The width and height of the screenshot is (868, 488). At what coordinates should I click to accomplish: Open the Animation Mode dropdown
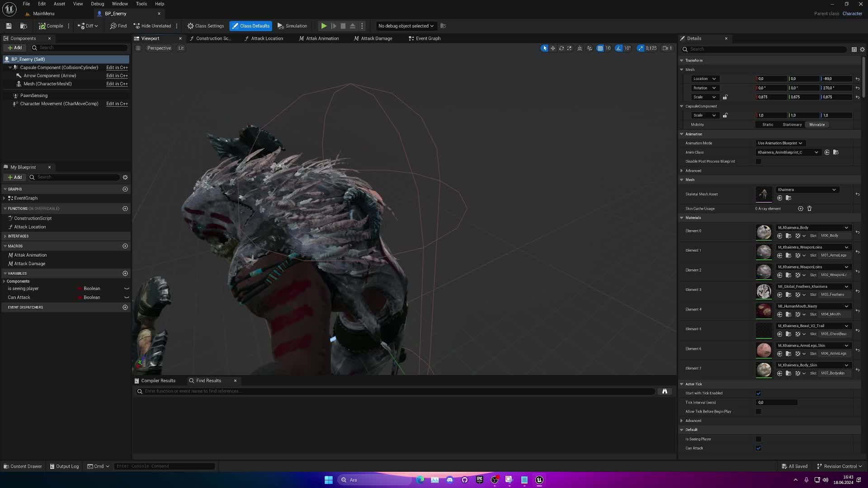click(x=780, y=143)
